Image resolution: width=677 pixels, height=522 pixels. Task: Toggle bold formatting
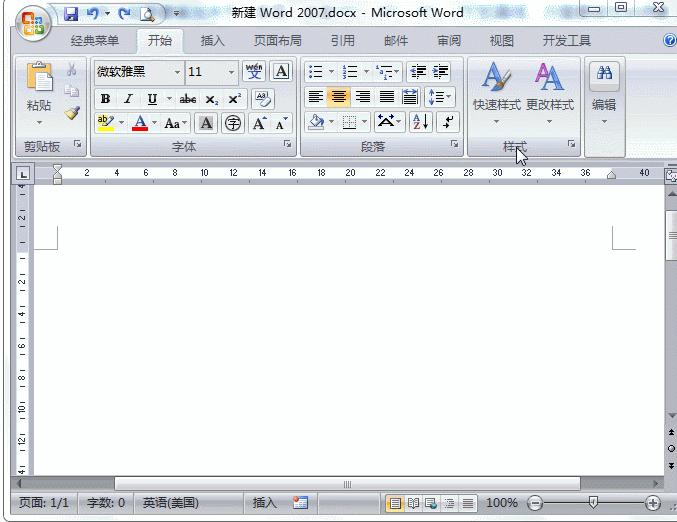point(105,99)
